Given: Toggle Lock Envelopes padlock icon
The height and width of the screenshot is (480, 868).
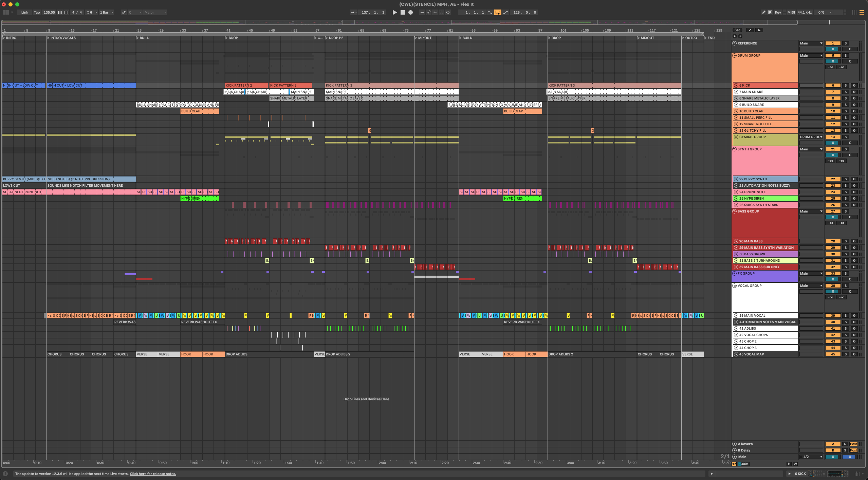Looking at the screenshot, I should coord(759,30).
